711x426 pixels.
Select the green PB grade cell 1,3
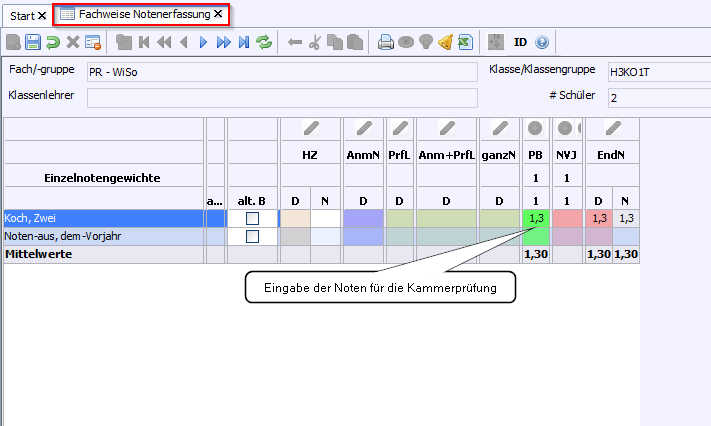pyautogui.click(x=535, y=218)
